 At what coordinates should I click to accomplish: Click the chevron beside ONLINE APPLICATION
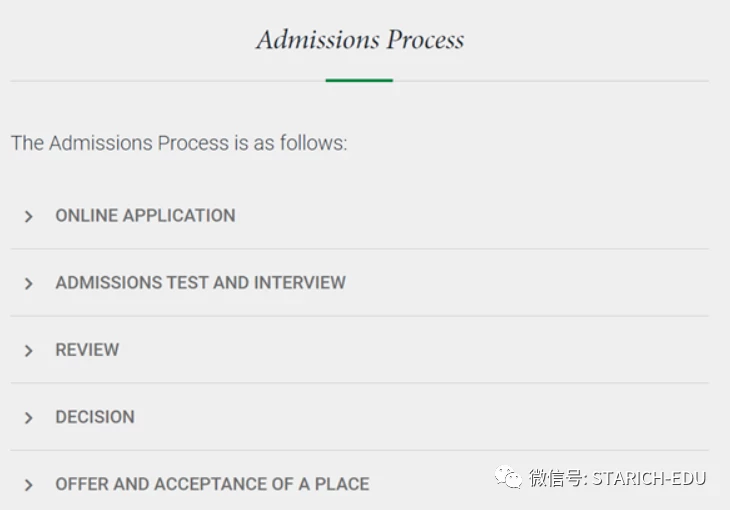(28, 217)
